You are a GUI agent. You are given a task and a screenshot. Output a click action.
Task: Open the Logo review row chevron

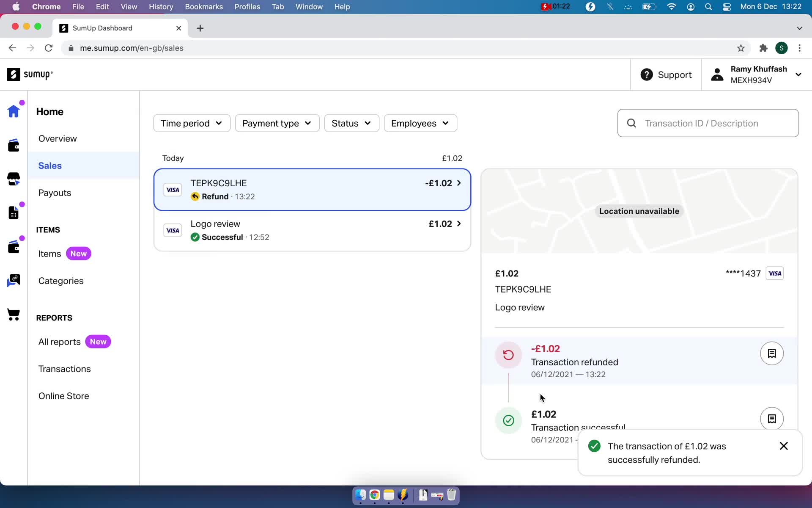tap(459, 224)
